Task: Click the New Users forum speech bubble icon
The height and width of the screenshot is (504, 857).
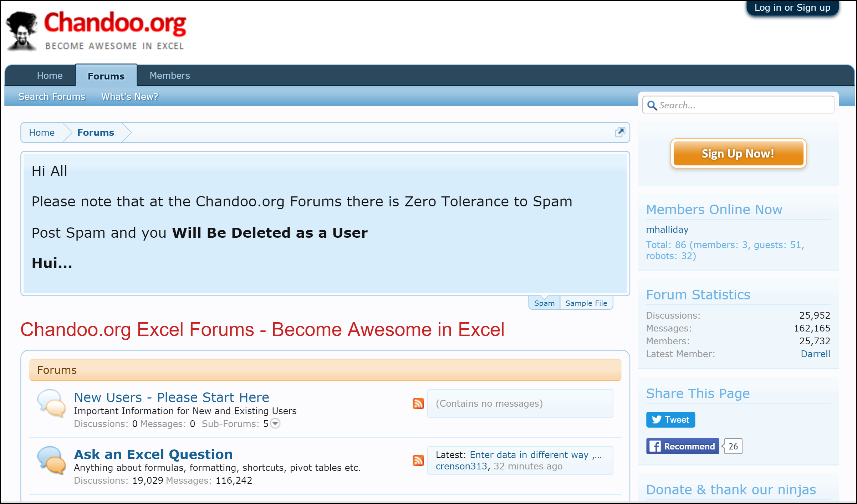Action: (52, 403)
